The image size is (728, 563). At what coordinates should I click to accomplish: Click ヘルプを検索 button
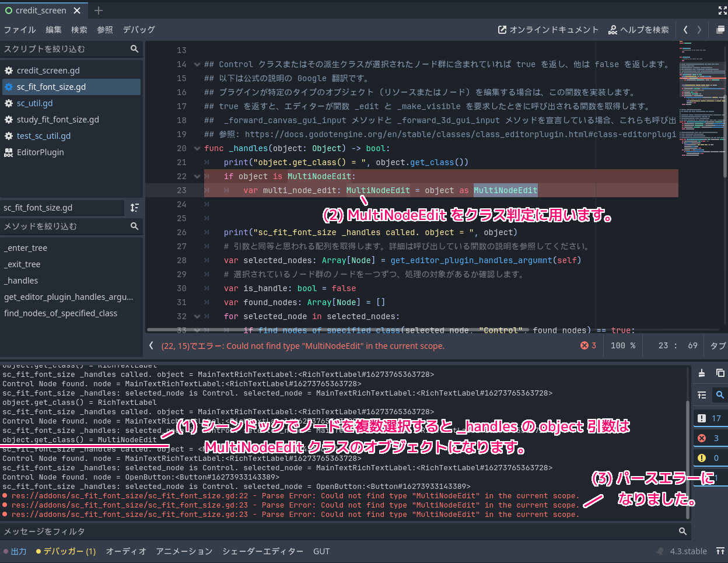638,30
